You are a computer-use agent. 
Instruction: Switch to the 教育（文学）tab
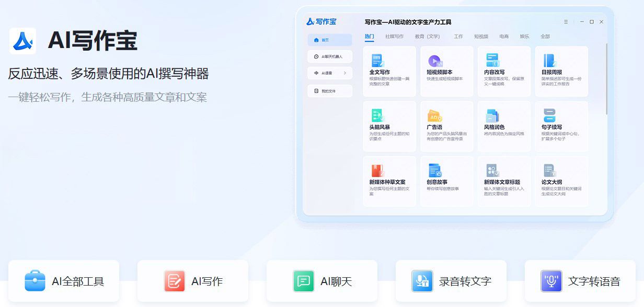point(428,37)
